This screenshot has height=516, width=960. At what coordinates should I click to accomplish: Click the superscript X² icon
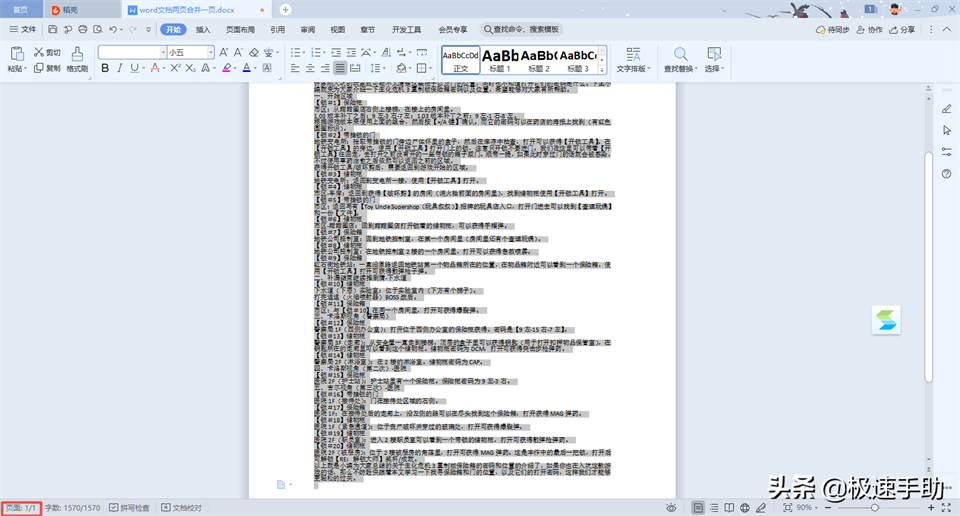click(x=176, y=69)
